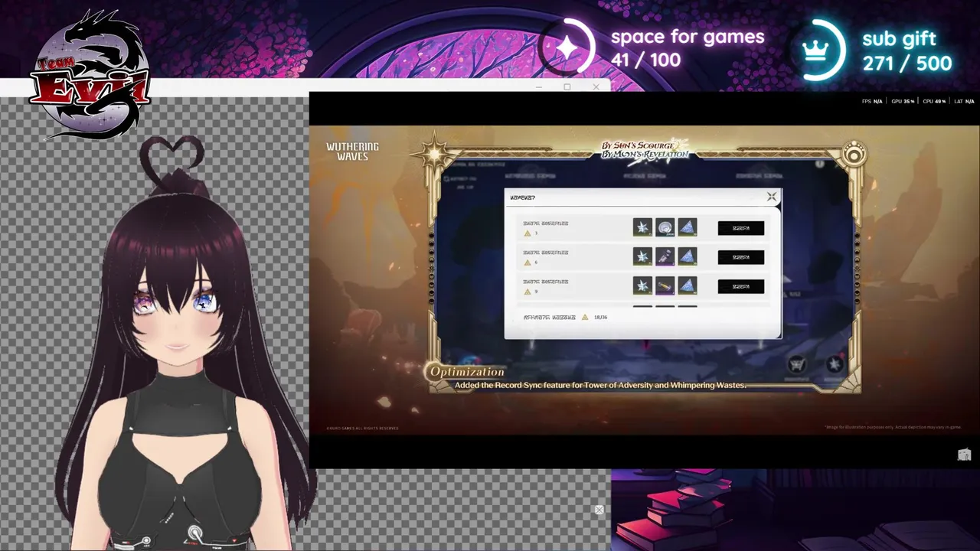Claim the 9-star row reward button
The width and height of the screenshot is (980, 551).
[x=740, y=286]
